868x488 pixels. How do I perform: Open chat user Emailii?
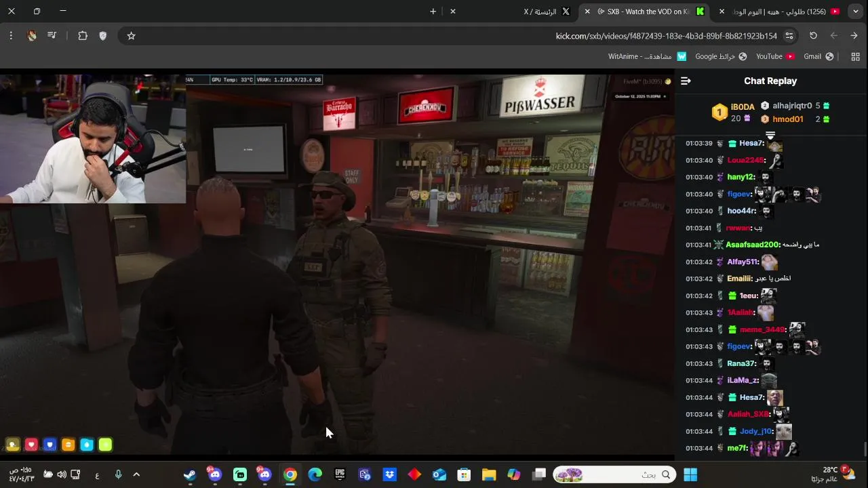741,279
